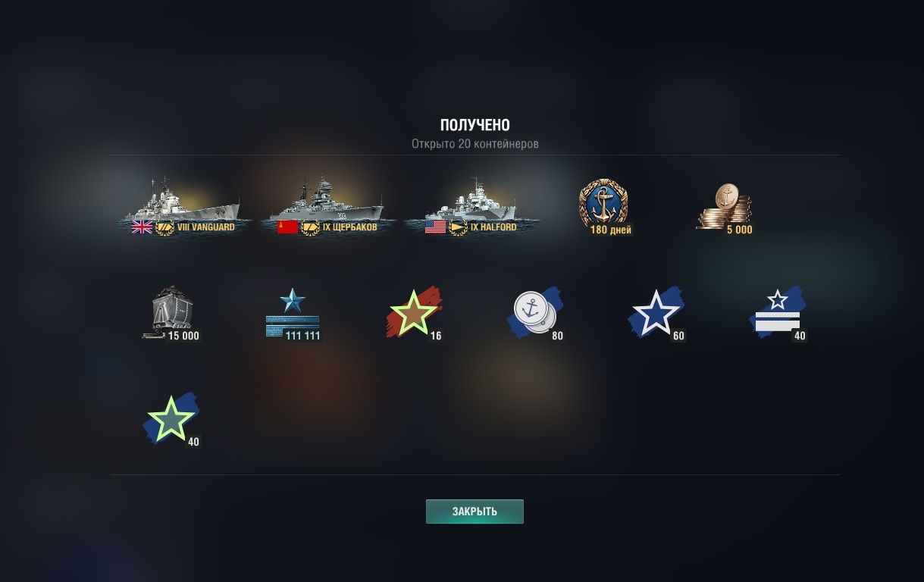
Task: Click the ship class emblem next to VIII Vanguard
Action: [164, 227]
